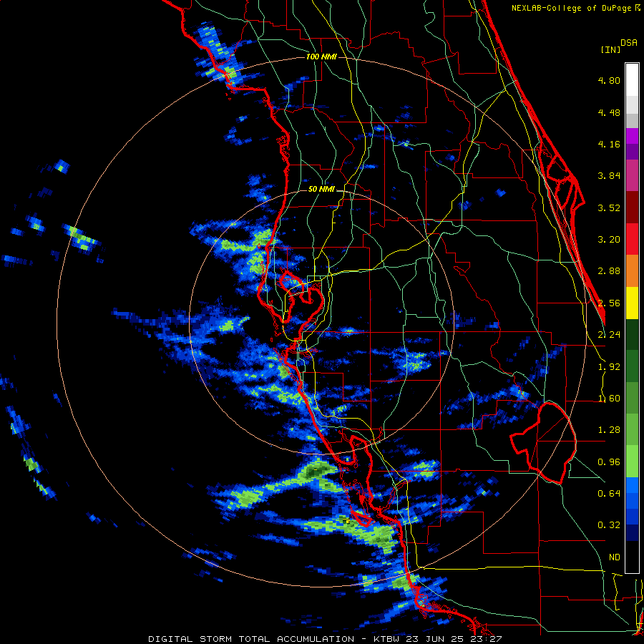Screen dimensions: 644x644
Task: Click the 100 NMI range ring label
Action: tap(321, 57)
